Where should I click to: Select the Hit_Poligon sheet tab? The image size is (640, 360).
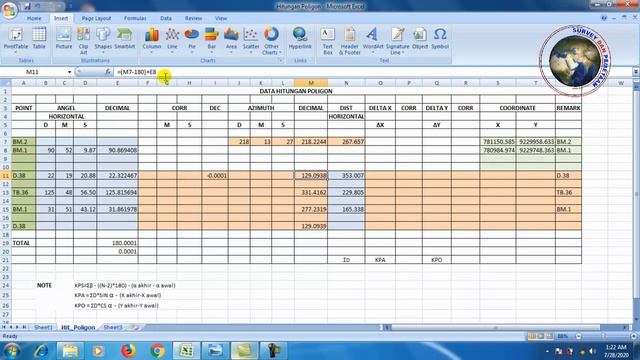(78, 327)
